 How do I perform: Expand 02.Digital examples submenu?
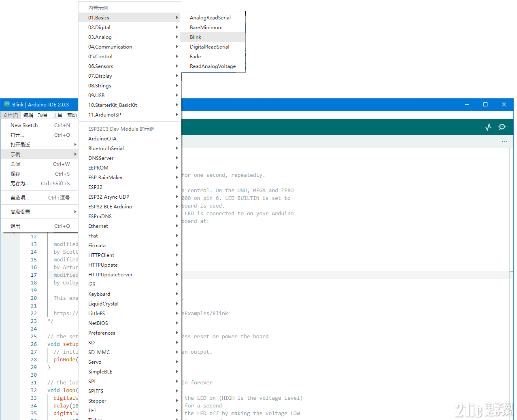pos(130,28)
